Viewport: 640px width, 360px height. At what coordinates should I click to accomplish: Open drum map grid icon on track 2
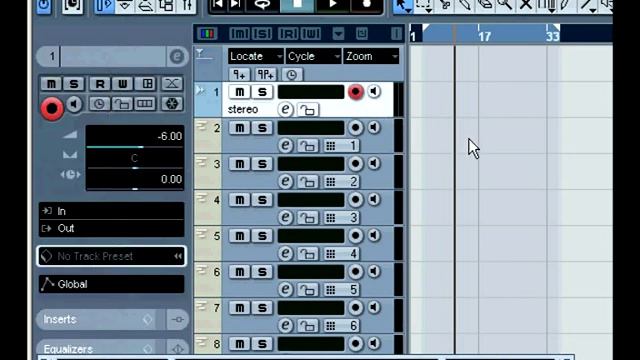click(x=331, y=145)
